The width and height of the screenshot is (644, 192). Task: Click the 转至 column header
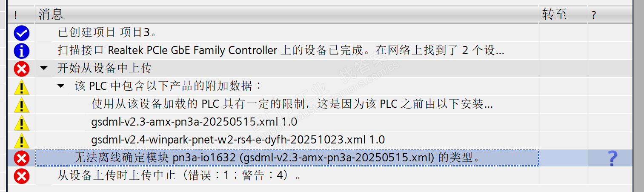(555, 14)
